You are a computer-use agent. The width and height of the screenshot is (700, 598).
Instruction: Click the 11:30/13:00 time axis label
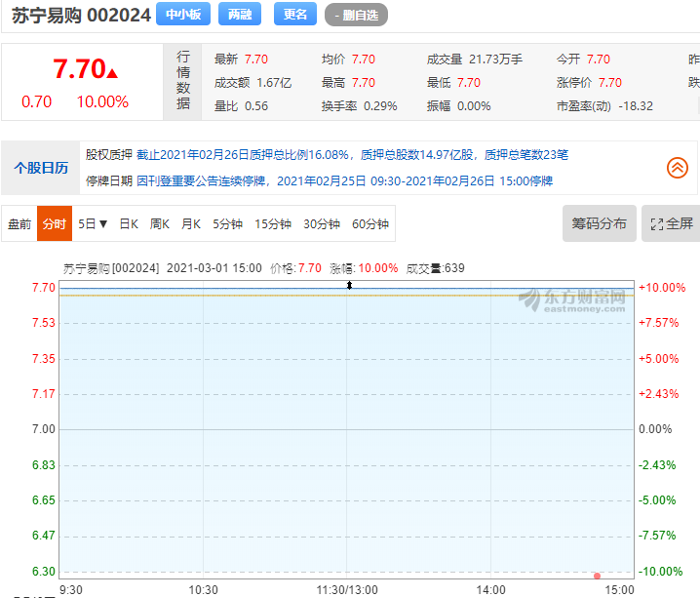(x=347, y=590)
